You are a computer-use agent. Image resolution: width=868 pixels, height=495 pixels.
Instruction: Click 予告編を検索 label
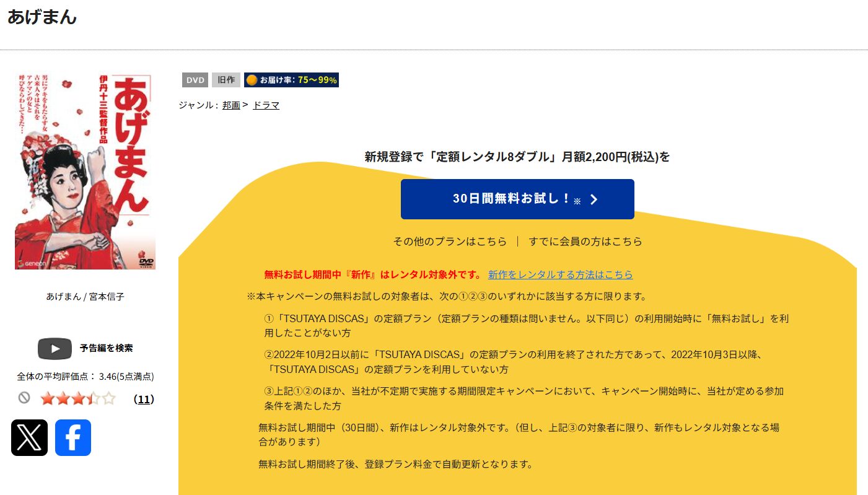107,348
